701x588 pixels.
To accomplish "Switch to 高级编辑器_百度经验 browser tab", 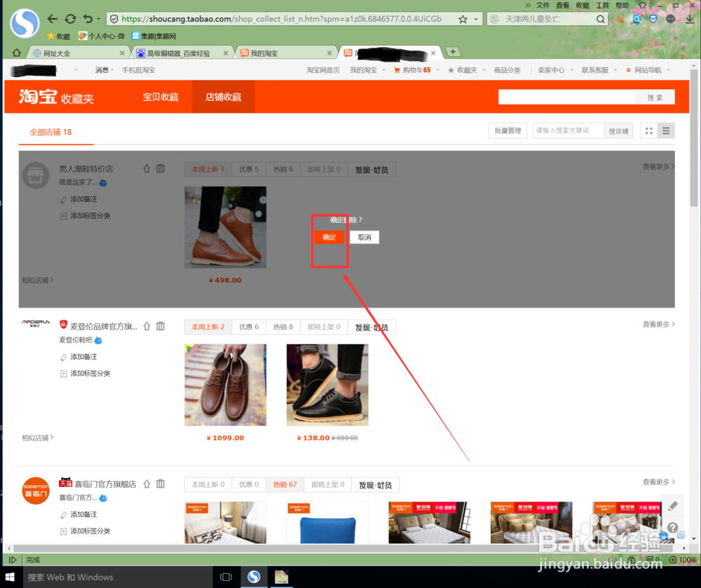I will 182,53.
